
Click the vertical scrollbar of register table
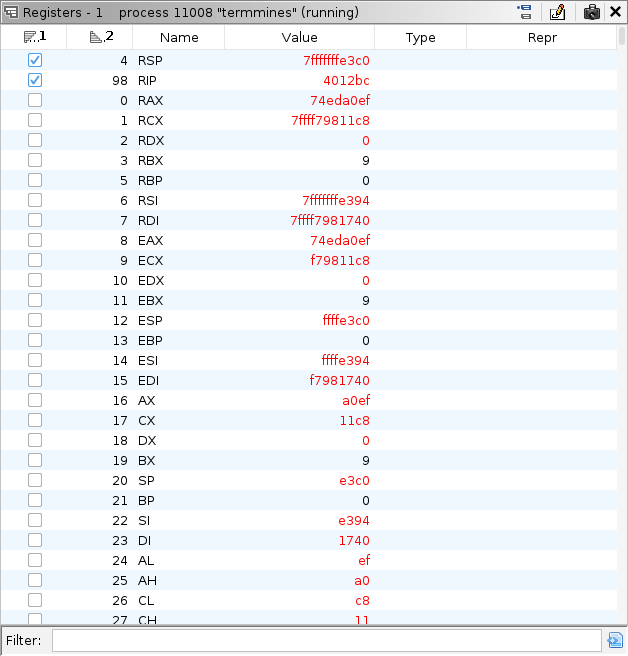[622, 300]
